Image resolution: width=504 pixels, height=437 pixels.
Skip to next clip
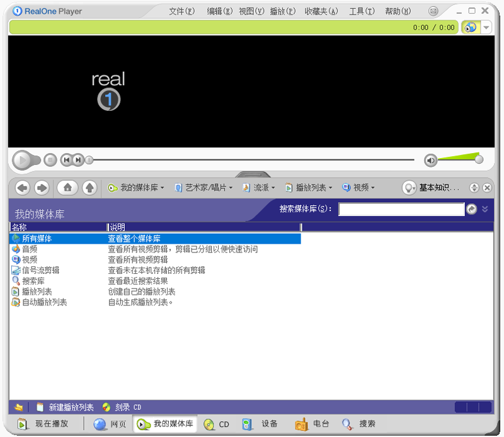(78, 160)
